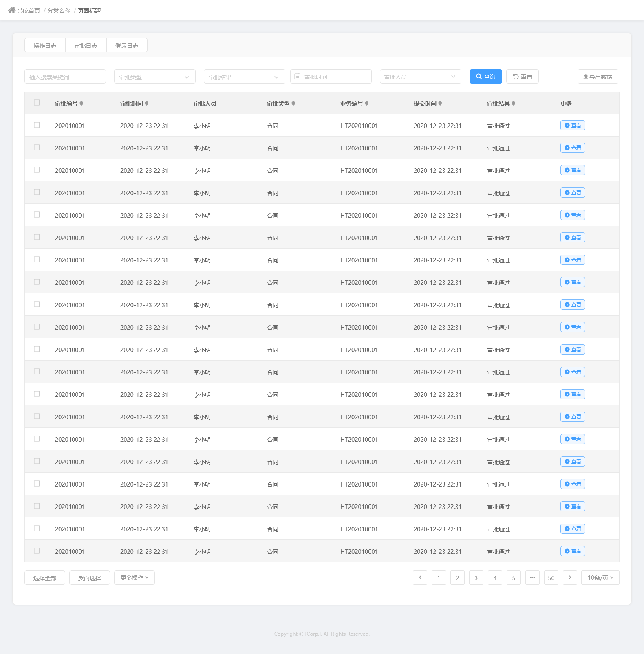Image resolution: width=644 pixels, height=654 pixels.
Task: Check the first data row's checkbox
Action: click(37, 125)
